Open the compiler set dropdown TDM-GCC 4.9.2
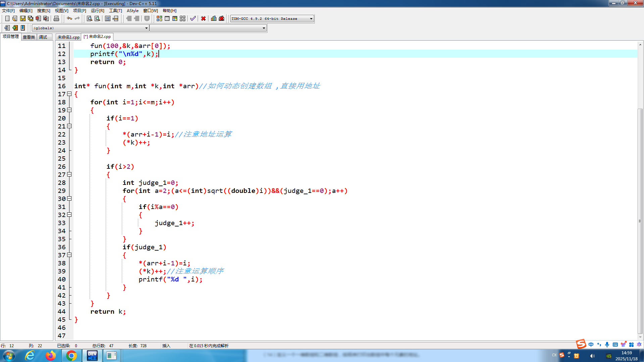This screenshot has width=644, height=362. [x=272, y=19]
